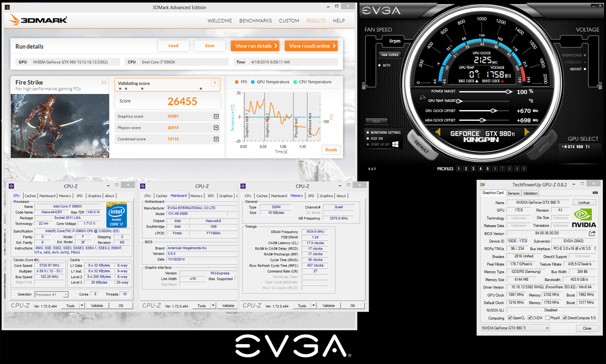The image size is (606, 364).
Task: Click the Intel Core i7 logo in CPU-Z
Action: pyautogui.click(x=117, y=215)
